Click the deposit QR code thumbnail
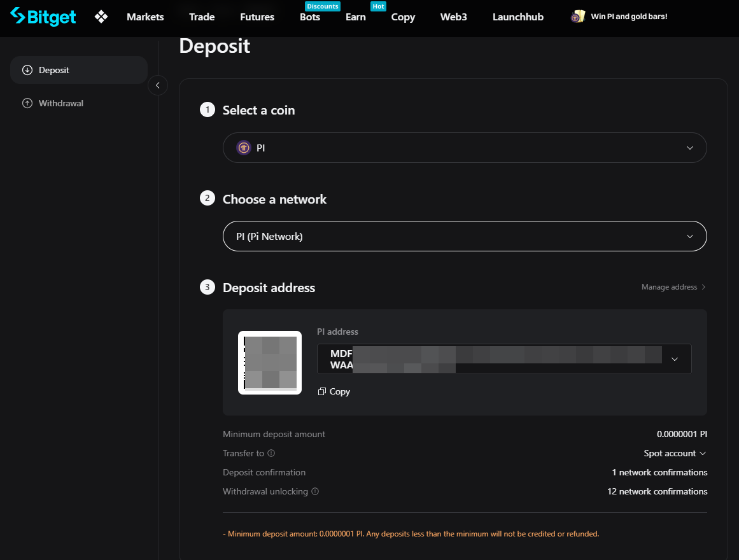This screenshot has width=739, height=560. pyautogui.click(x=270, y=363)
